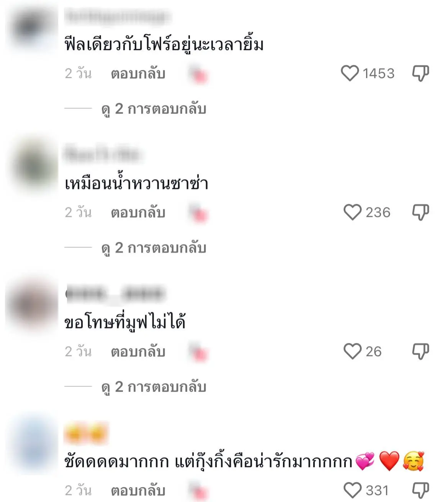
Task: Dislike the comment about โฟร์ smiling
Action: tap(420, 73)
